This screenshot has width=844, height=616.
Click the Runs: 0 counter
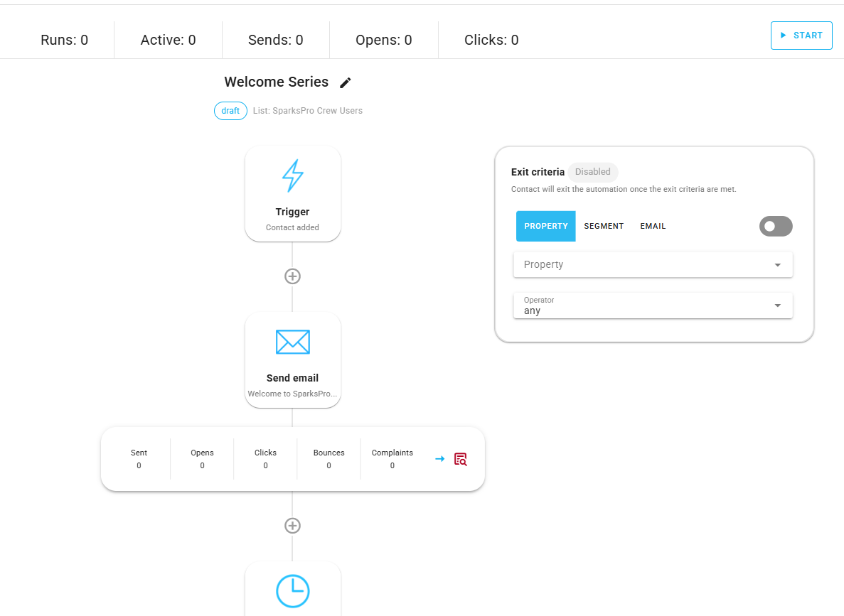coord(65,40)
